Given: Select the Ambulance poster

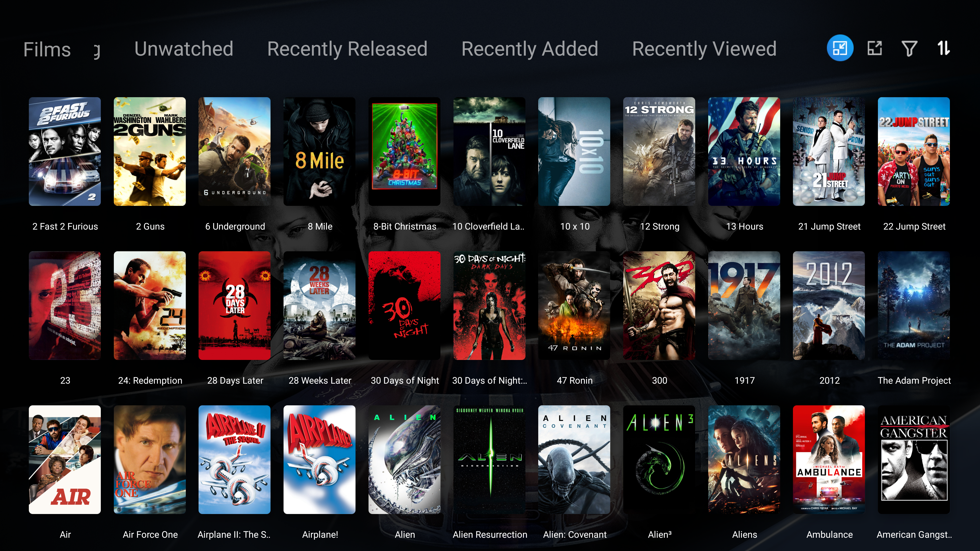Looking at the screenshot, I should (x=829, y=459).
